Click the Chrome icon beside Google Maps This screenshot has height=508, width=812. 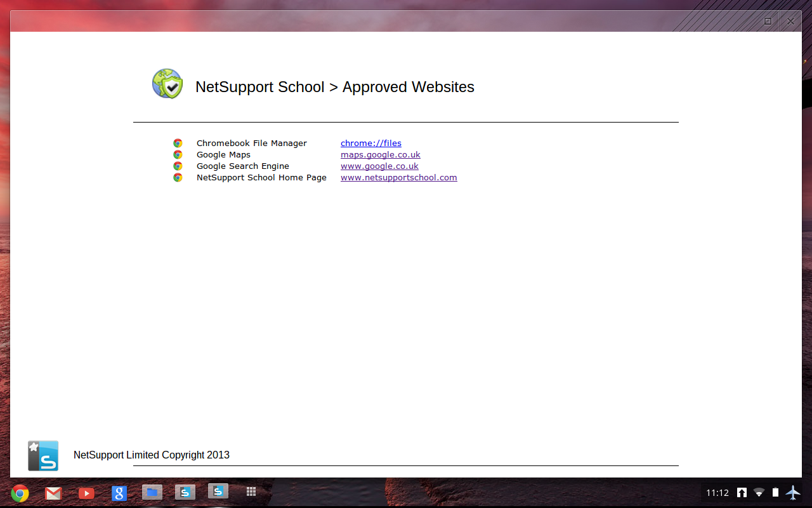tap(178, 155)
